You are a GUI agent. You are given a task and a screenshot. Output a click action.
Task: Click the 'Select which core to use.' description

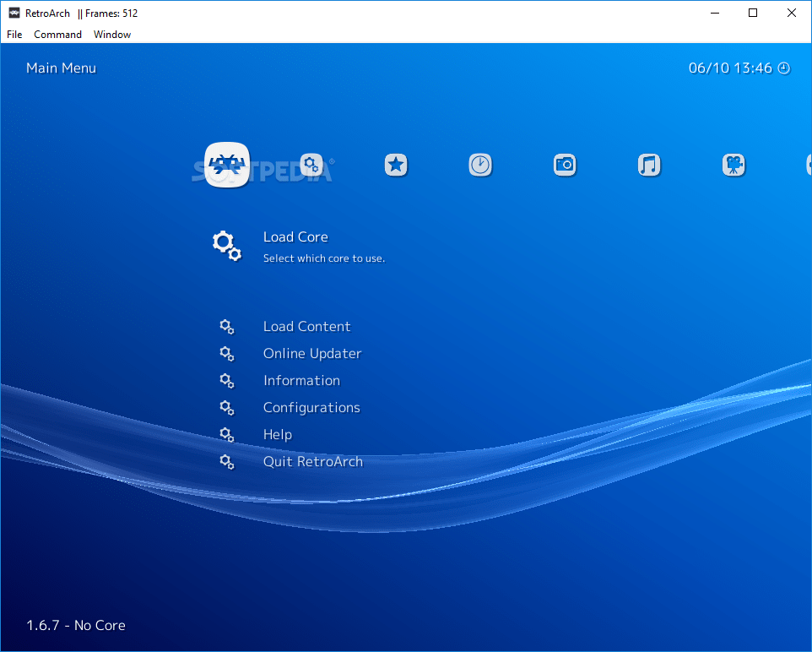click(x=324, y=258)
